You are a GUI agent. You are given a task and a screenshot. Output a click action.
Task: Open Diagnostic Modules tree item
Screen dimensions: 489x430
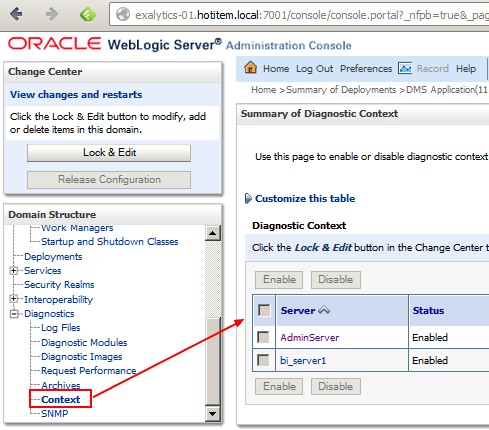[x=84, y=342]
